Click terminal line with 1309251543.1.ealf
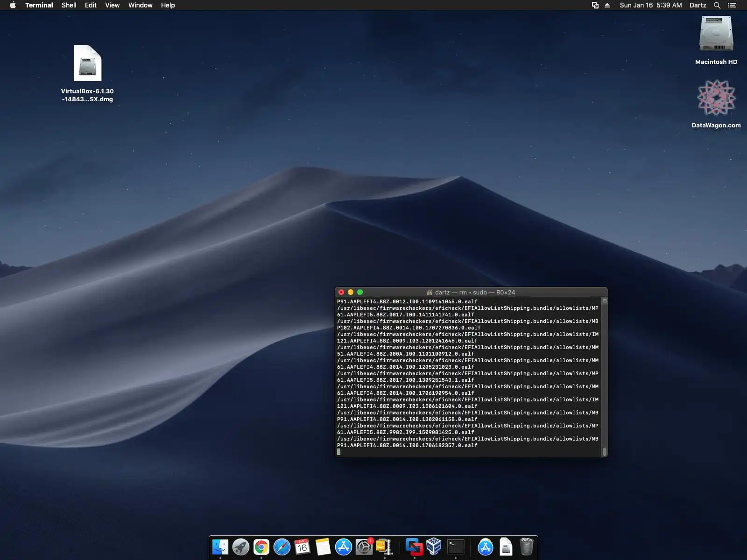This screenshot has height=560, width=747. click(x=405, y=380)
